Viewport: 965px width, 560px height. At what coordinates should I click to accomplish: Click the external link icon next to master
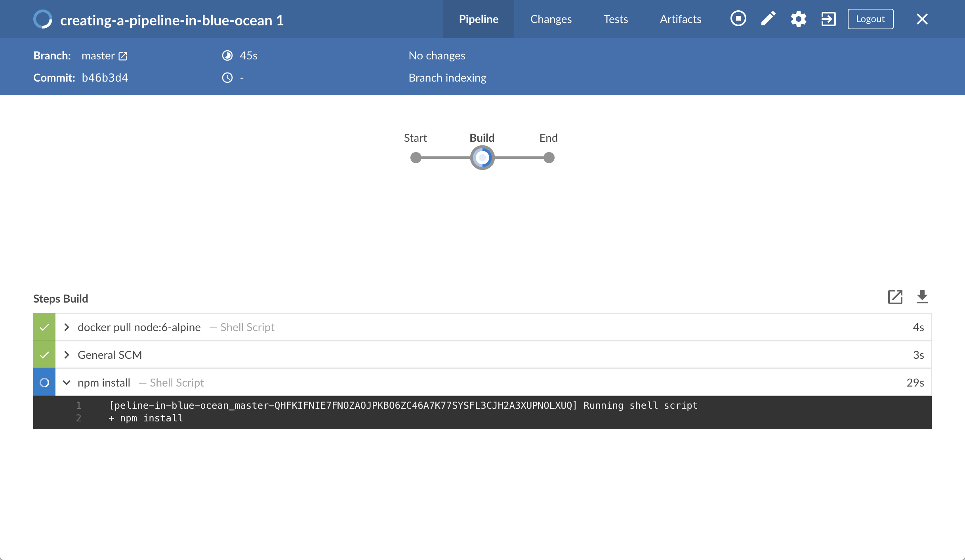[123, 55]
